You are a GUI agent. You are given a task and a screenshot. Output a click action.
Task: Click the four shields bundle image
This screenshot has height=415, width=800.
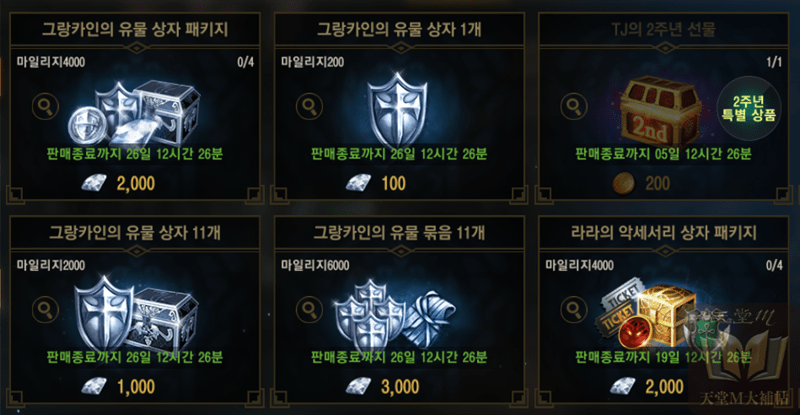(x=395, y=315)
